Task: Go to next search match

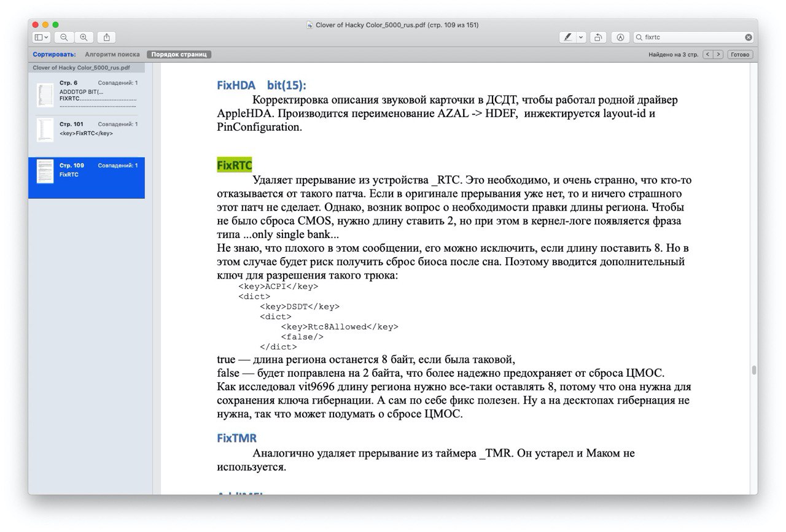Action: (x=718, y=55)
